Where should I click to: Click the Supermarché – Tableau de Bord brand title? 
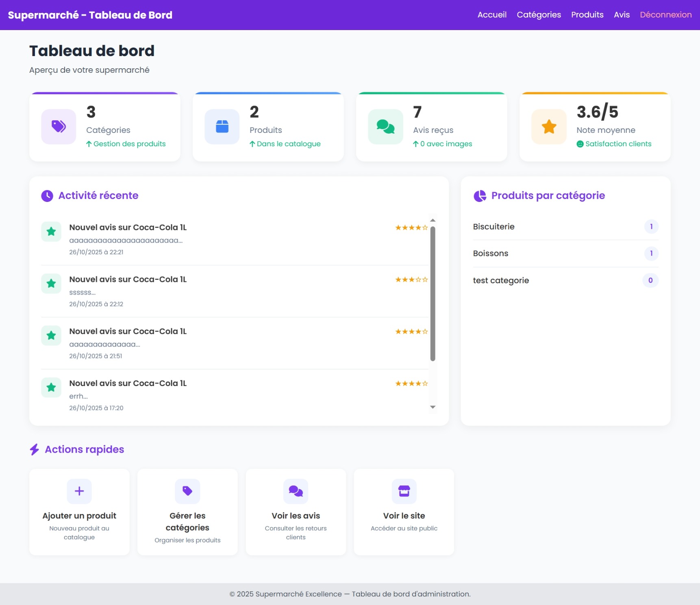click(90, 15)
